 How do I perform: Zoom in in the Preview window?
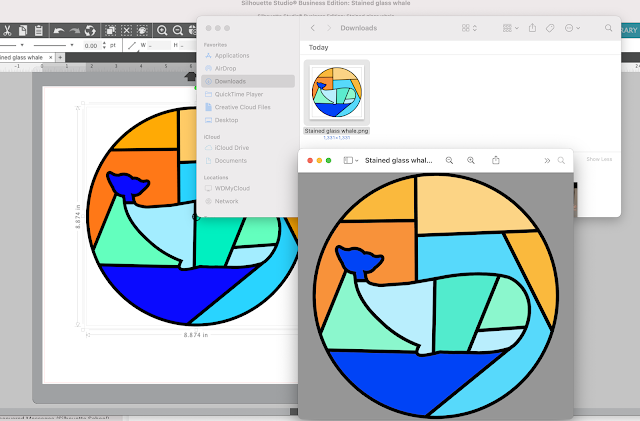click(x=471, y=160)
